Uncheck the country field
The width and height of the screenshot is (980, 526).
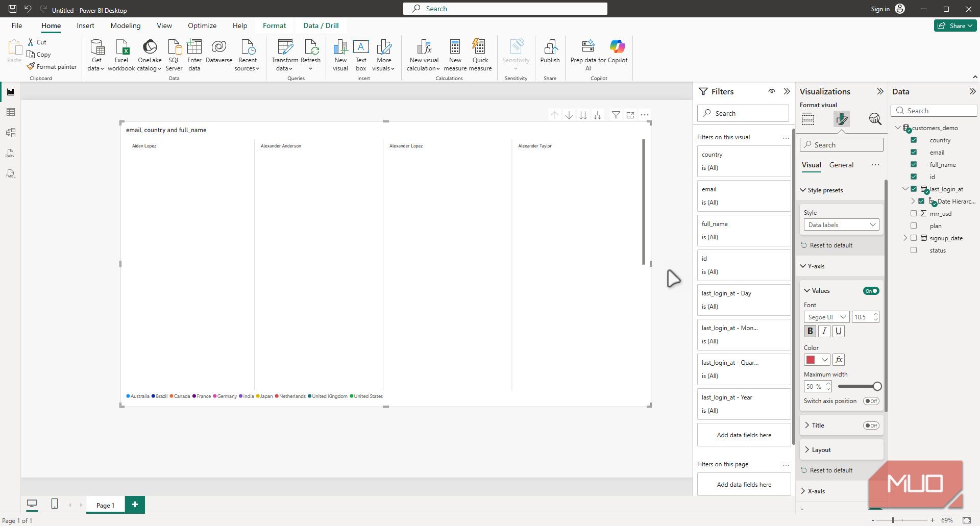(914, 140)
